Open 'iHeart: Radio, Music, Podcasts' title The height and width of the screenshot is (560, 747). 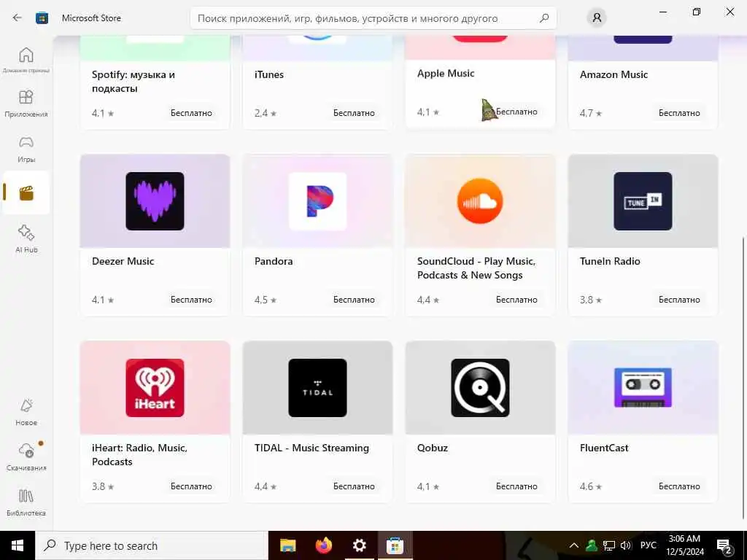[139, 455]
